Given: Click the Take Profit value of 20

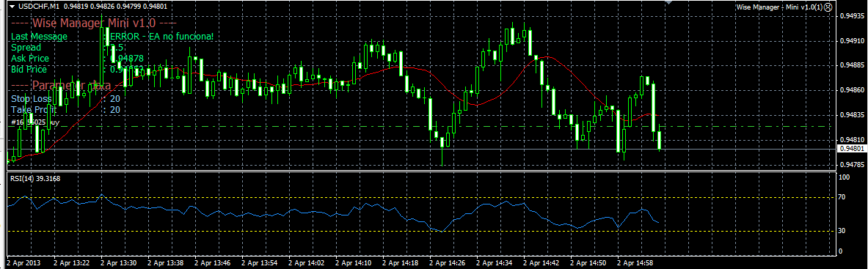Looking at the screenshot, I should tap(115, 110).
